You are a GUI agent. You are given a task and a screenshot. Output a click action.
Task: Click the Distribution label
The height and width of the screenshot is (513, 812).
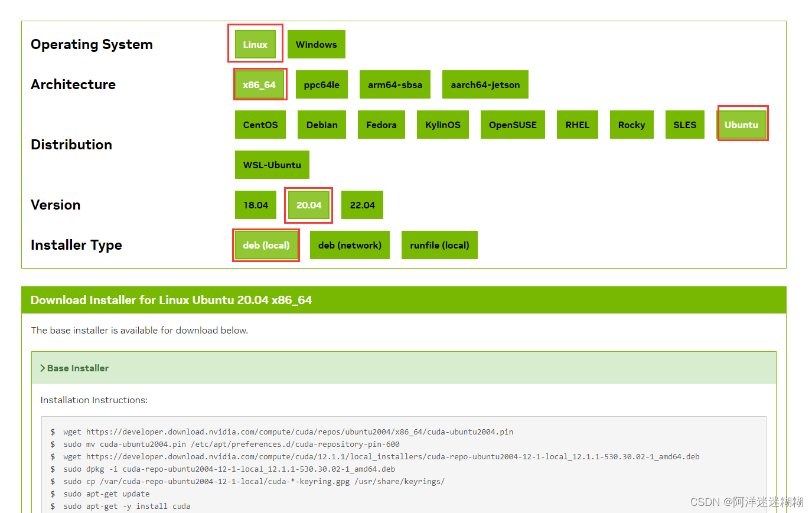[x=71, y=145]
